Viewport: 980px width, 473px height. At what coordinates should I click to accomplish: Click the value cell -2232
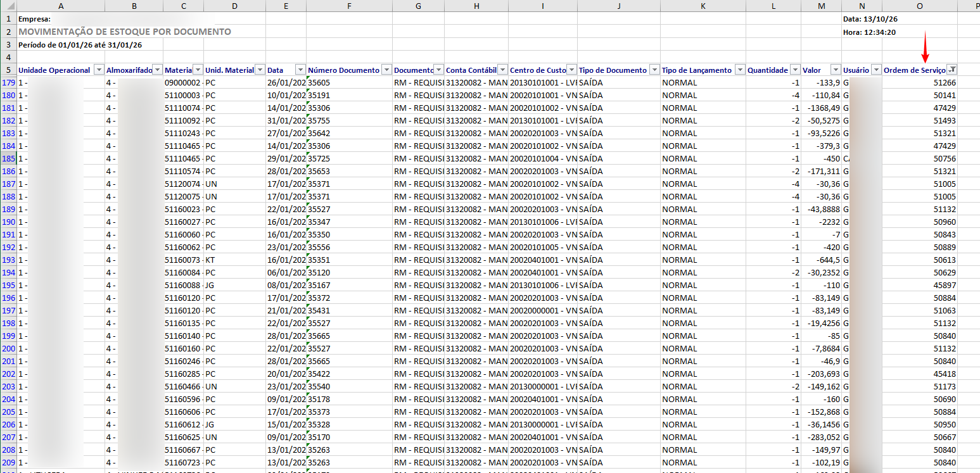(x=822, y=222)
